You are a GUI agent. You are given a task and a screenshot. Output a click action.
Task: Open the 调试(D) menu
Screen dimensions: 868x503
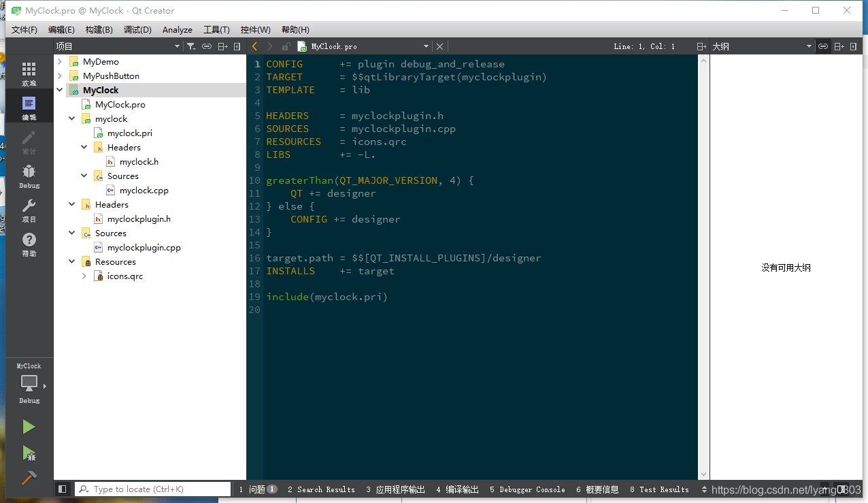[x=137, y=30]
